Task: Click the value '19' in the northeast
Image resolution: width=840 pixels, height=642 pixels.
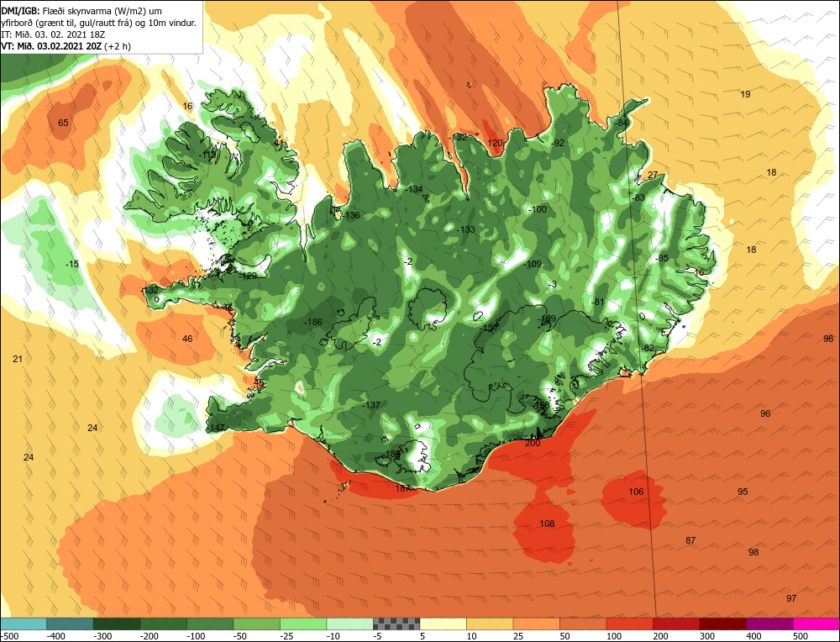Action: [x=745, y=94]
